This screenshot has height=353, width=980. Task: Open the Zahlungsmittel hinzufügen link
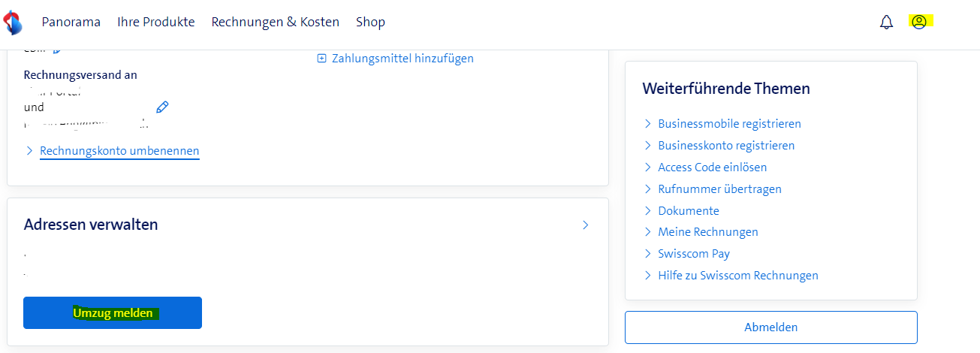tap(403, 59)
